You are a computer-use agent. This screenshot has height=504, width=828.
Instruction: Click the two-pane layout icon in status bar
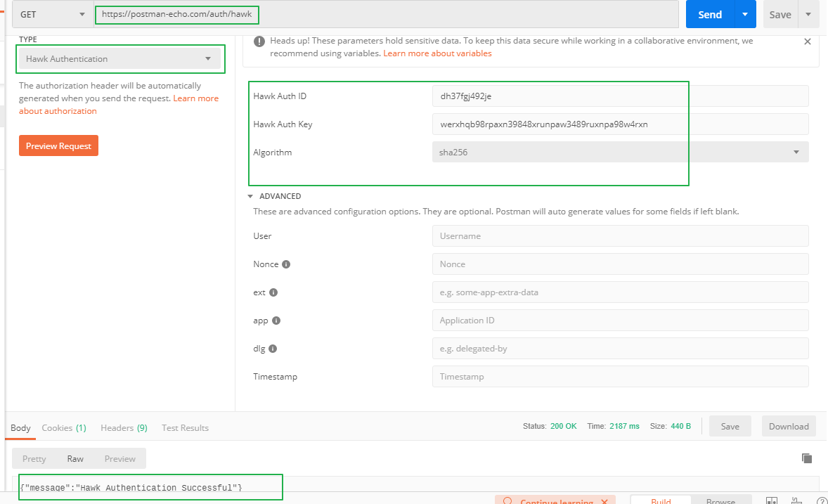771,501
